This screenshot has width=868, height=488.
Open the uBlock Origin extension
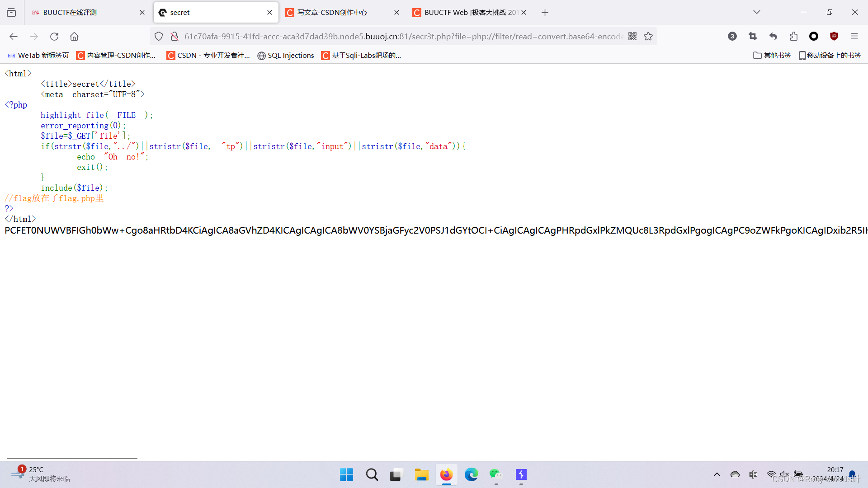[834, 37]
